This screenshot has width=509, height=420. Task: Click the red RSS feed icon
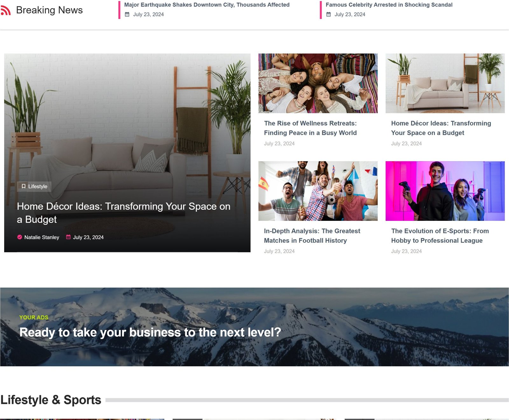6,10
